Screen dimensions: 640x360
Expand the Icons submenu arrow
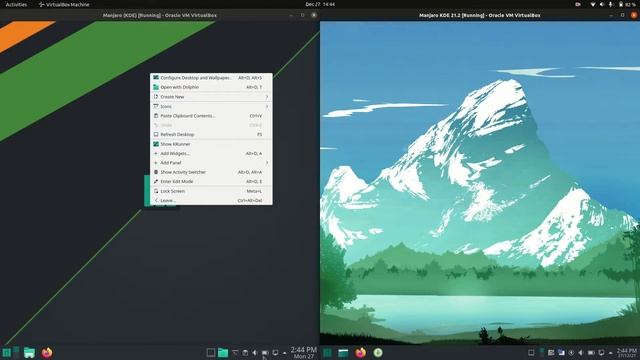tap(267, 107)
